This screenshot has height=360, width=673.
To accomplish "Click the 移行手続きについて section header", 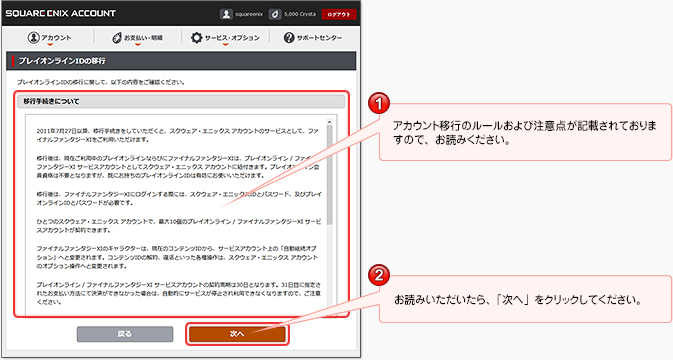I will click(x=181, y=102).
